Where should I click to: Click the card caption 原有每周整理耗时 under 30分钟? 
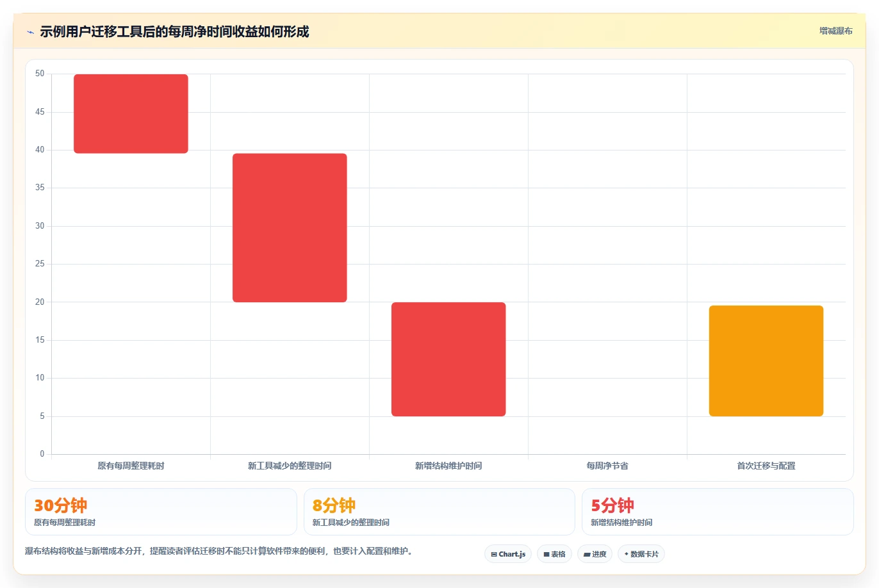[65, 523]
